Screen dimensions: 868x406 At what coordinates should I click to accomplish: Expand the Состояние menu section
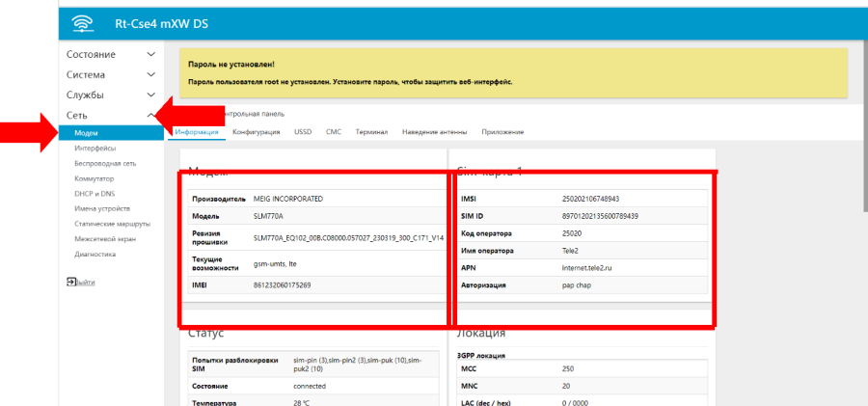91,54
